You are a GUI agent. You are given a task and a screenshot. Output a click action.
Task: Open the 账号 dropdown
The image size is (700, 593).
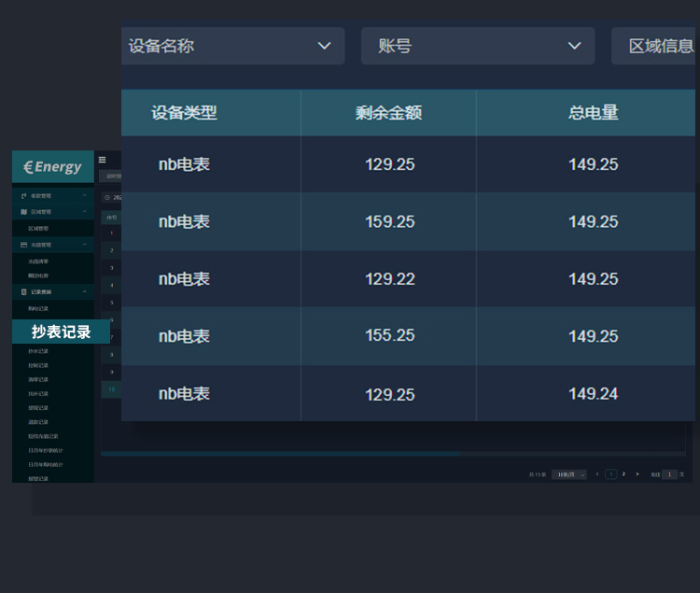click(477, 46)
